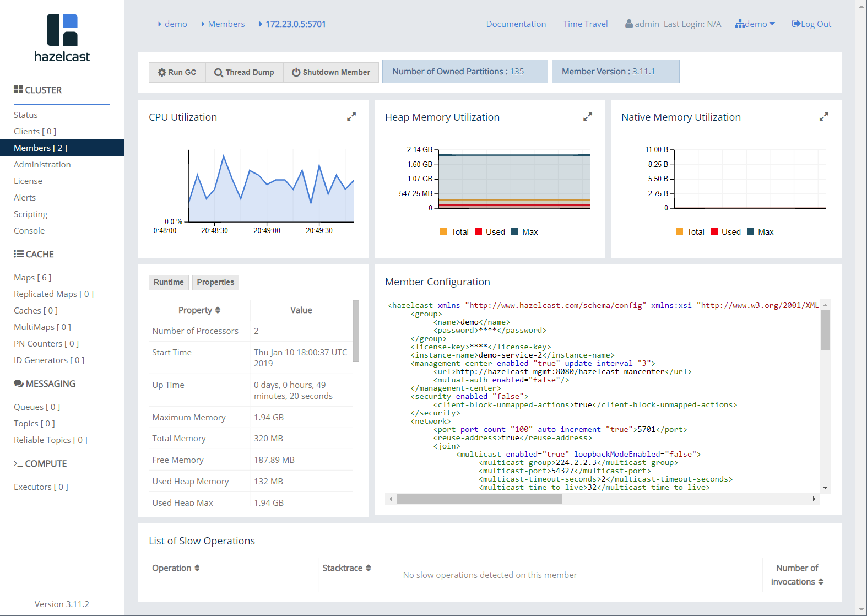Open Alerts page
Screen dimensions: 867x616
tap(25, 197)
